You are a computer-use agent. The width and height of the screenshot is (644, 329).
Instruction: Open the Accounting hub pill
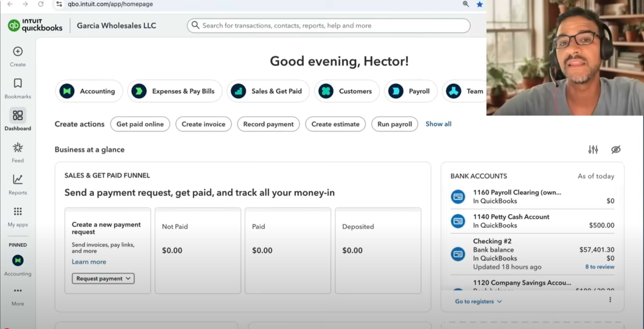point(89,91)
